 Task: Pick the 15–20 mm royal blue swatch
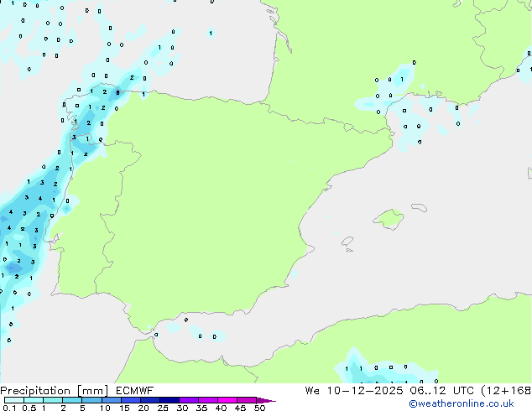point(131,400)
